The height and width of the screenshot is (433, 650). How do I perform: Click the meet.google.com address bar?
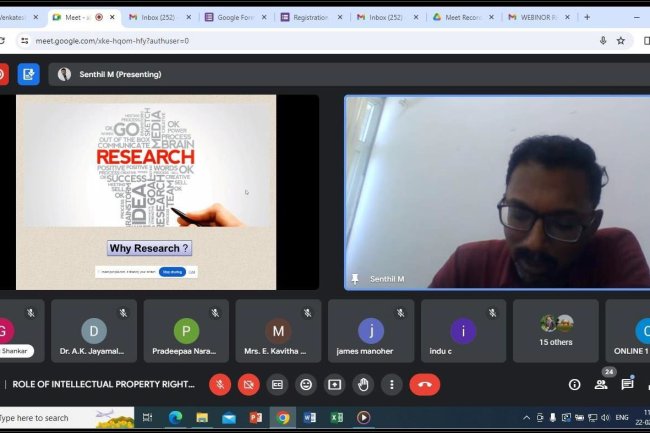coord(300,41)
